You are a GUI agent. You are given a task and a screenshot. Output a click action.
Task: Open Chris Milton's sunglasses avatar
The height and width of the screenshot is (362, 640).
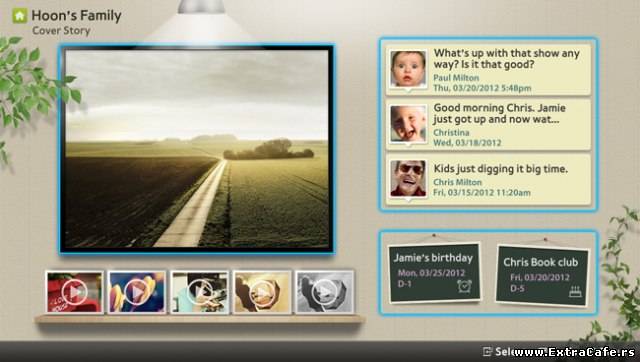(408, 178)
